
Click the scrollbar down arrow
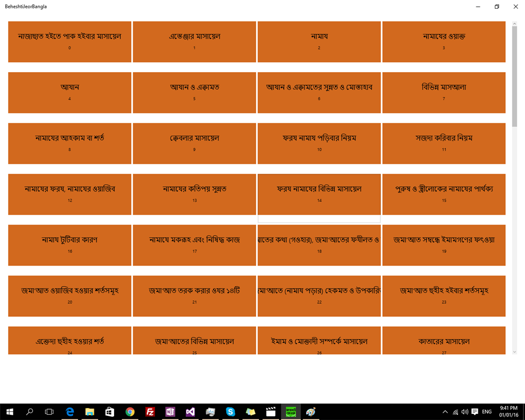click(515, 352)
